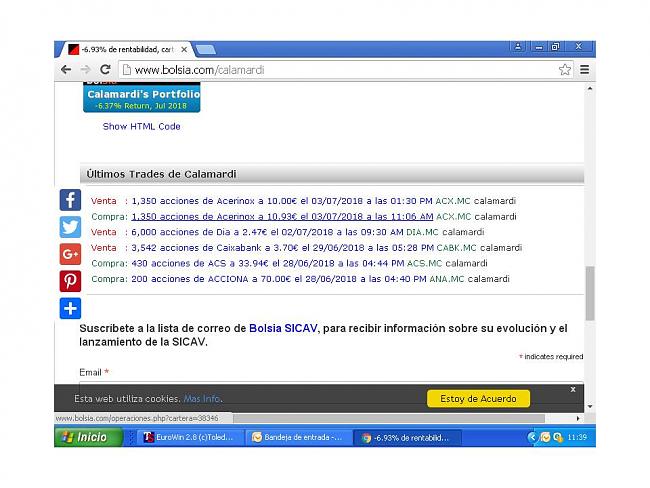This screenshot has width=650, height=488.
Task: Click horizontal scrollbar thumb
Action: click(389, 418)
